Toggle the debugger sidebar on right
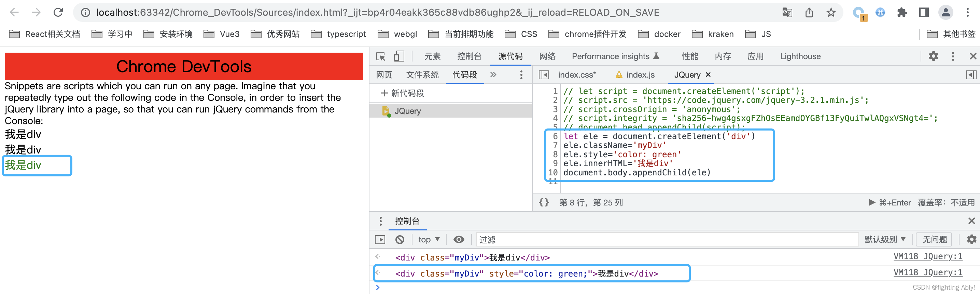 coord(971,75)
